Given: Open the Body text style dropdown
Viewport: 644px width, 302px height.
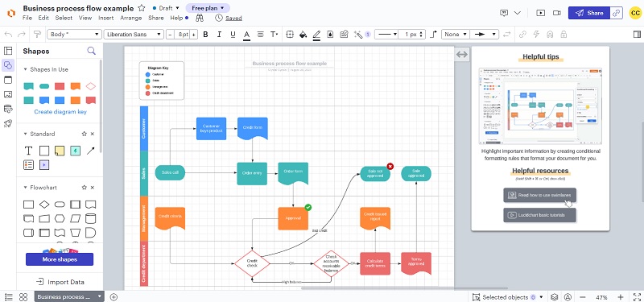Looking at the screenshot, I should click(74, 35).
